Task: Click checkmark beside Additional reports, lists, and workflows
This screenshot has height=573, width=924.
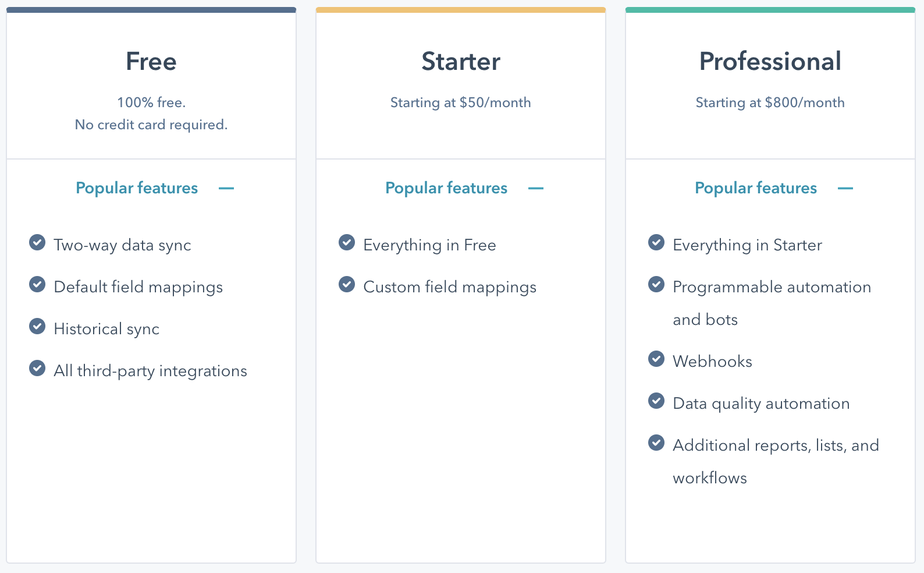Action: coord(656,443)
